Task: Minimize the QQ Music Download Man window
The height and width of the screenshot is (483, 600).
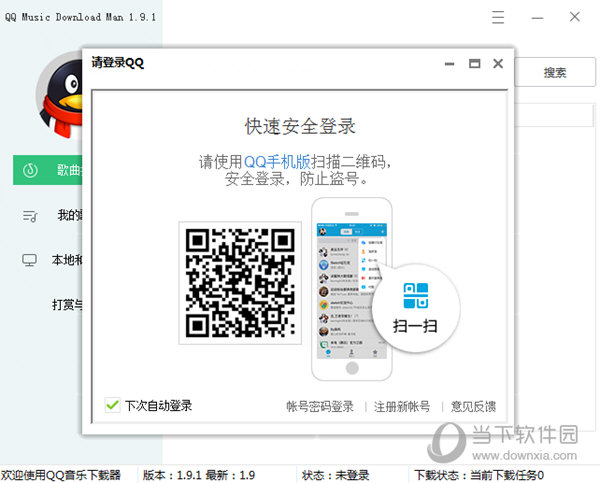Action: [537, 18]
